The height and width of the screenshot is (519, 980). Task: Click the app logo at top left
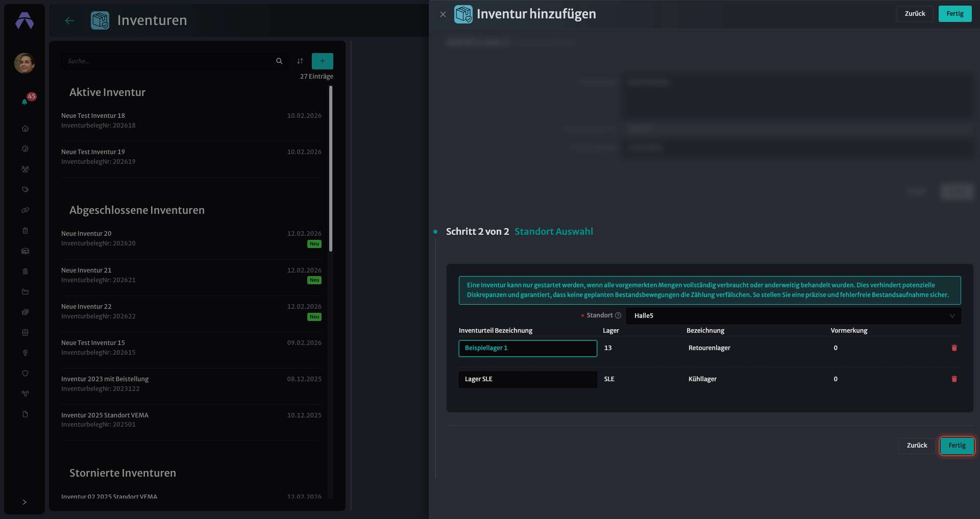click(24, 21)
